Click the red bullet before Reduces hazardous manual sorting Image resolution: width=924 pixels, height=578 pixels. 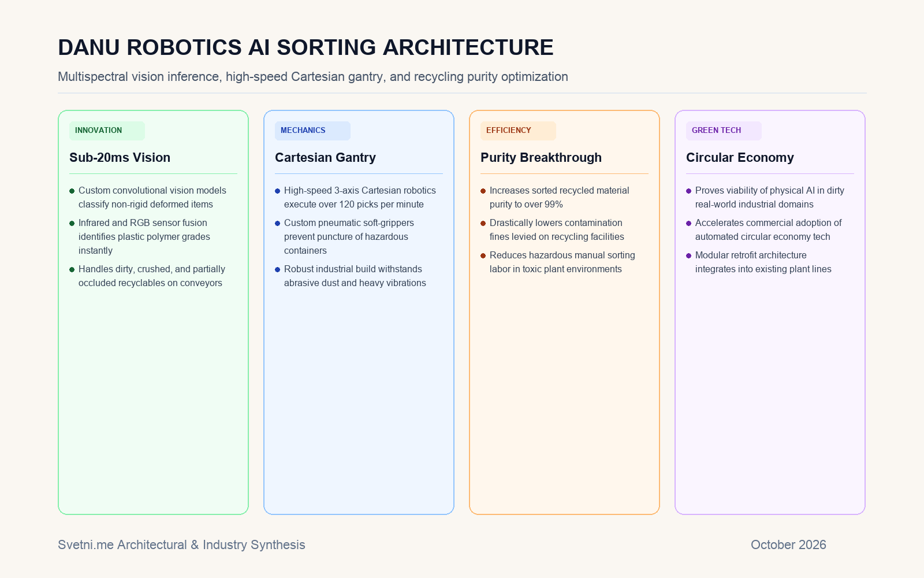483,255
